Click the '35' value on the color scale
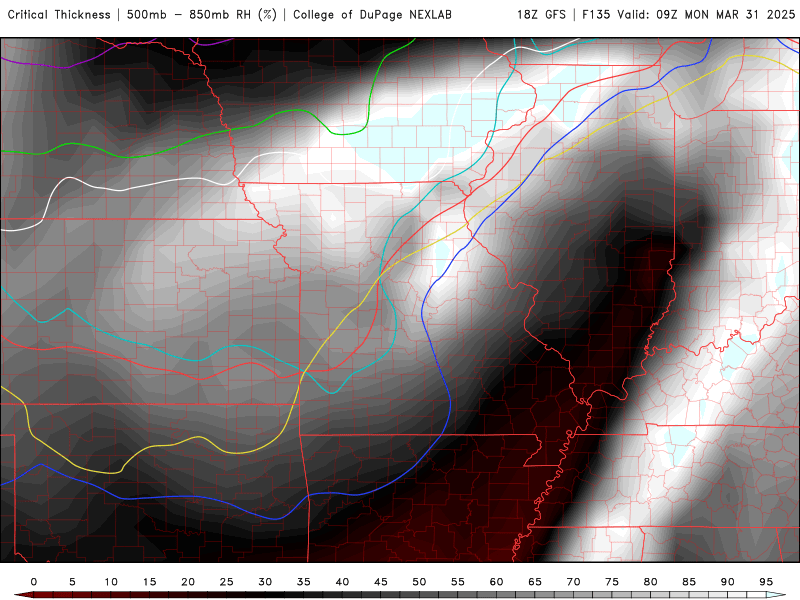This screenshot has width=800, height=600. [x=304, y=582]
